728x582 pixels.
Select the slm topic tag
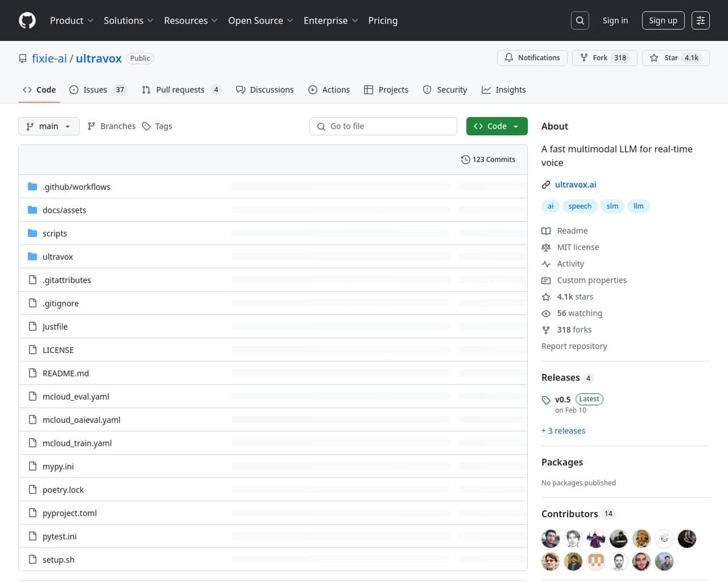(612, 206)
